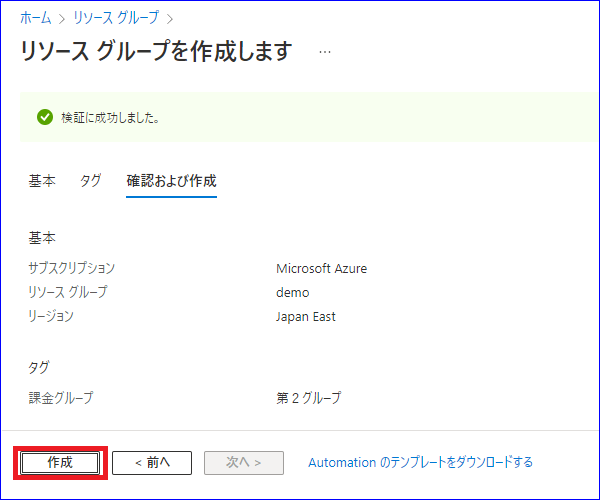Open the Automation template download link
The width and height of the screenshot is (600, 500).
coord(421,463)
